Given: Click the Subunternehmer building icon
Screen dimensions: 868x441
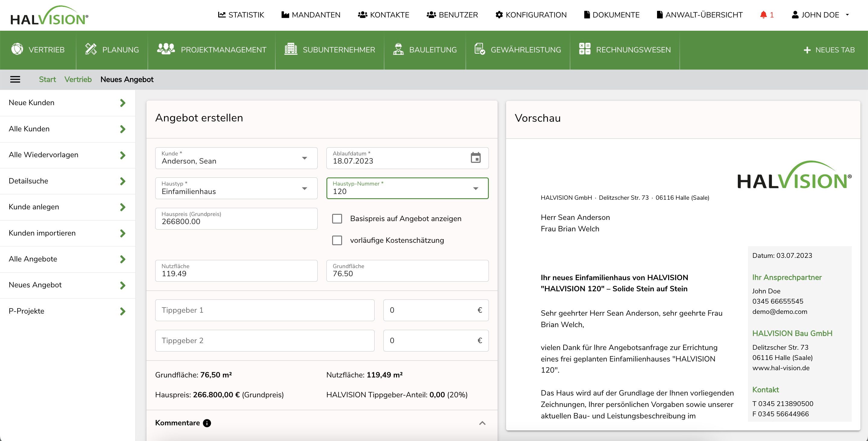Looking at the screenshot, I should click(x=291, y=49).
